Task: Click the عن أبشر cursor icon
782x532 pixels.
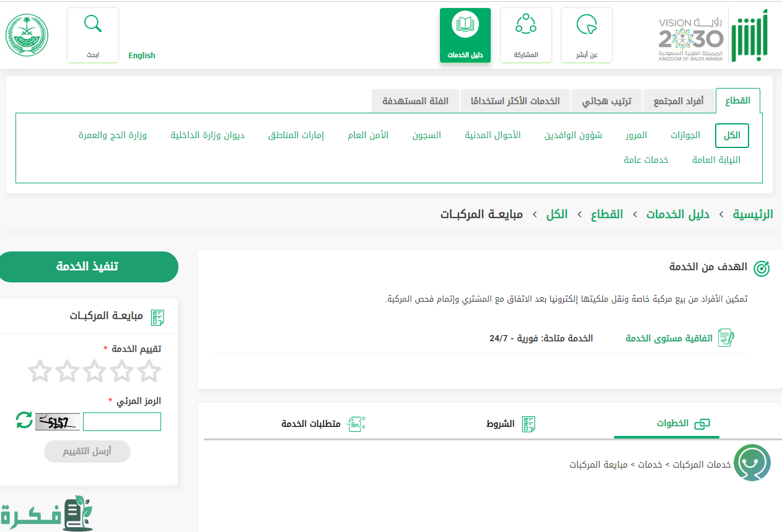Action: [x=586, y=25]
